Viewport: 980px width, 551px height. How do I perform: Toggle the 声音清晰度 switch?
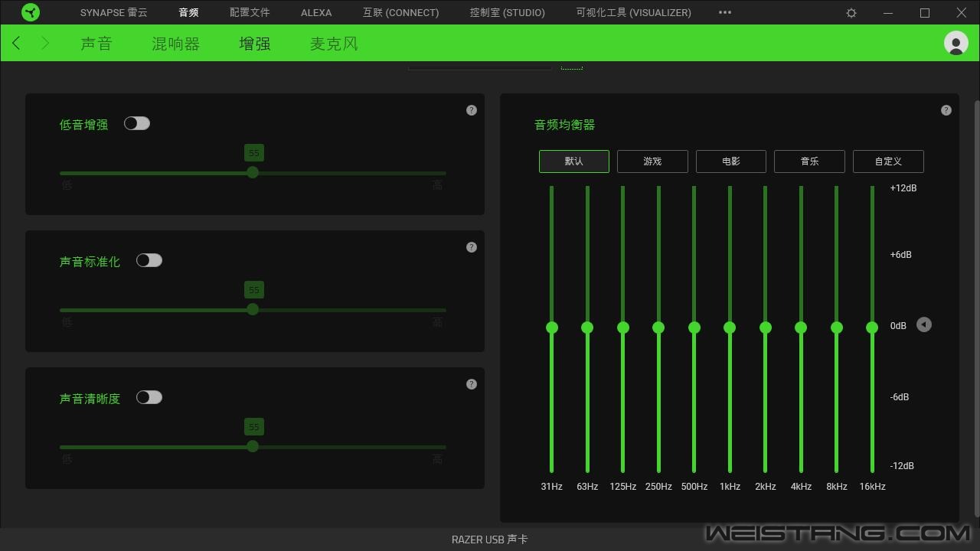(x=149, y=397)
